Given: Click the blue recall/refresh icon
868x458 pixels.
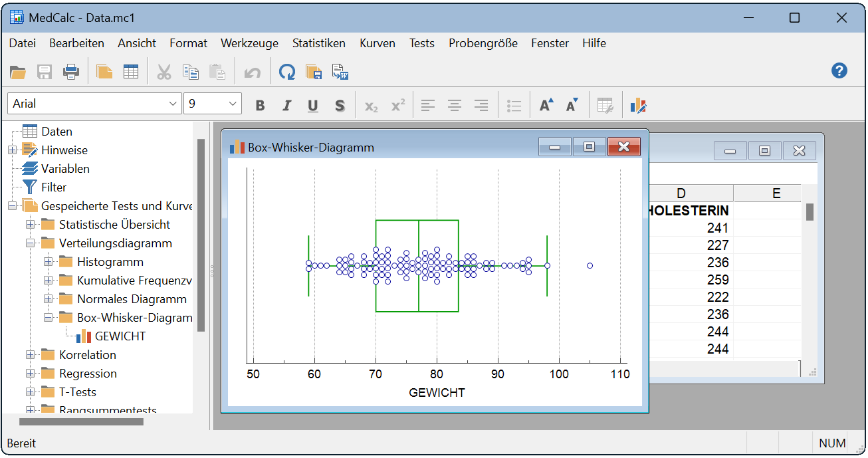Looking at the screenshot, I should click(x=286, y=72).
